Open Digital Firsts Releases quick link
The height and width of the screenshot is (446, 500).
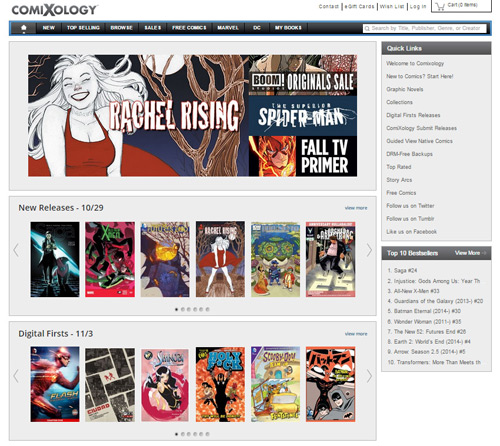click(413, 115)
